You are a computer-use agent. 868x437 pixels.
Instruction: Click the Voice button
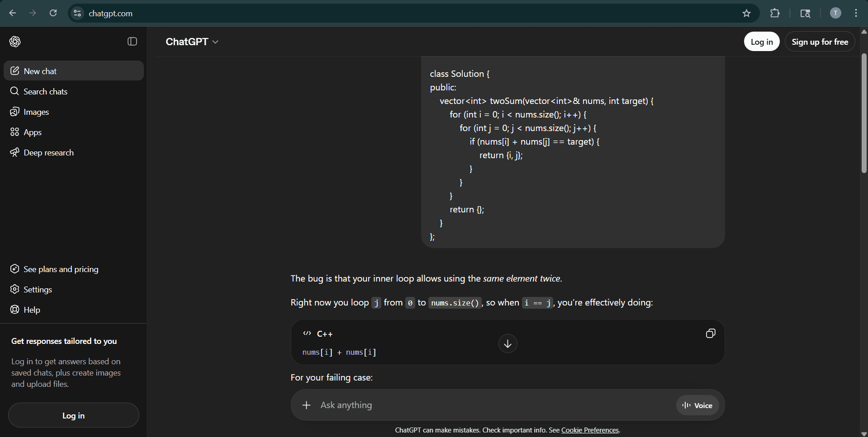[697, 405]
